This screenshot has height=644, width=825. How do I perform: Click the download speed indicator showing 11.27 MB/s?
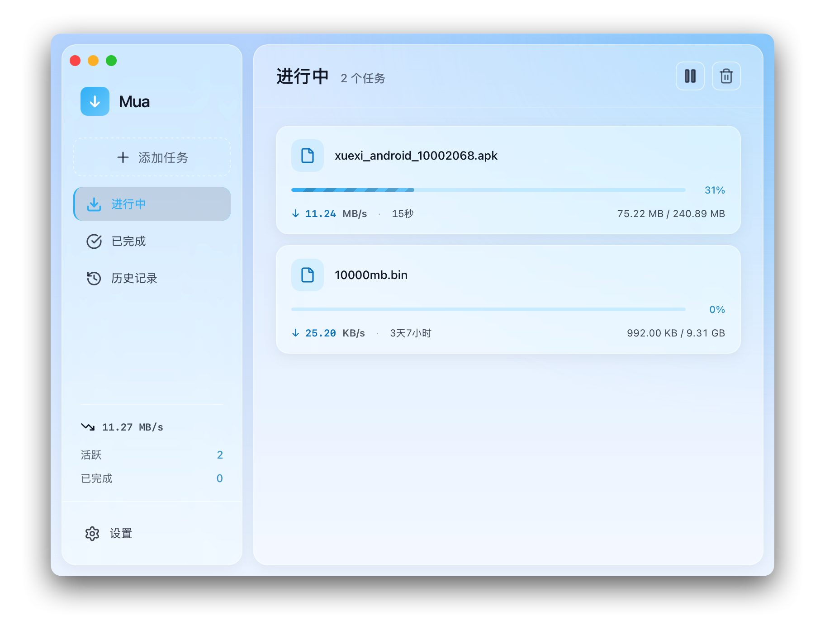tap(122, 426)
